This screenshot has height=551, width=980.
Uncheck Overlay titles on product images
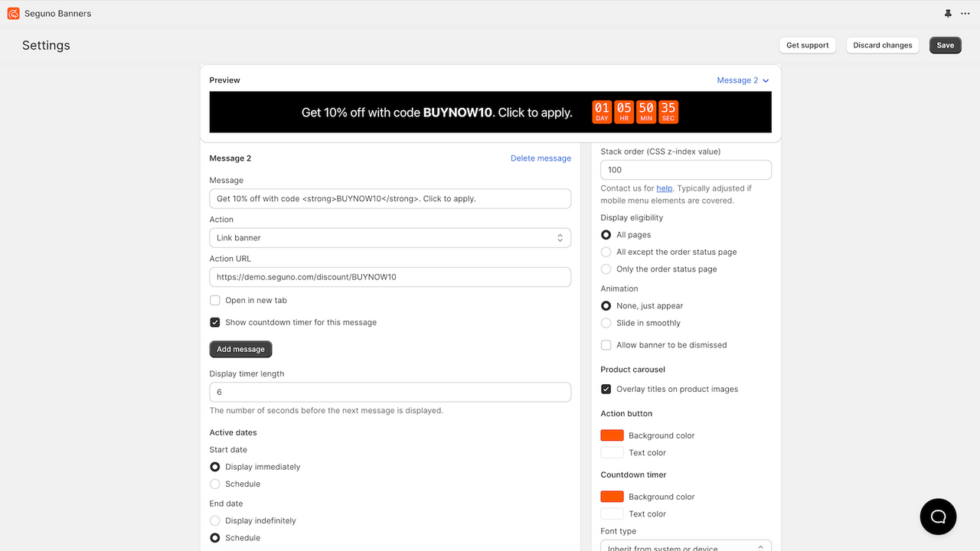pyautogui.click(x=606, y=389)
